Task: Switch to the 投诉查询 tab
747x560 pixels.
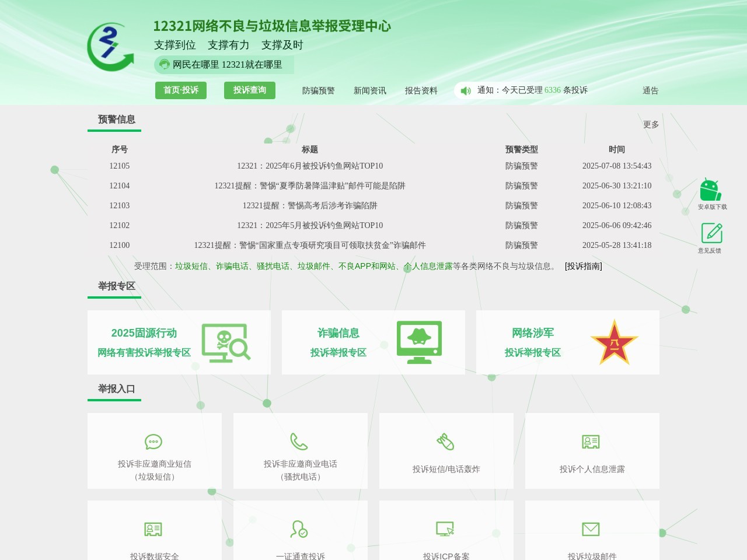Action: coord(249,90)
